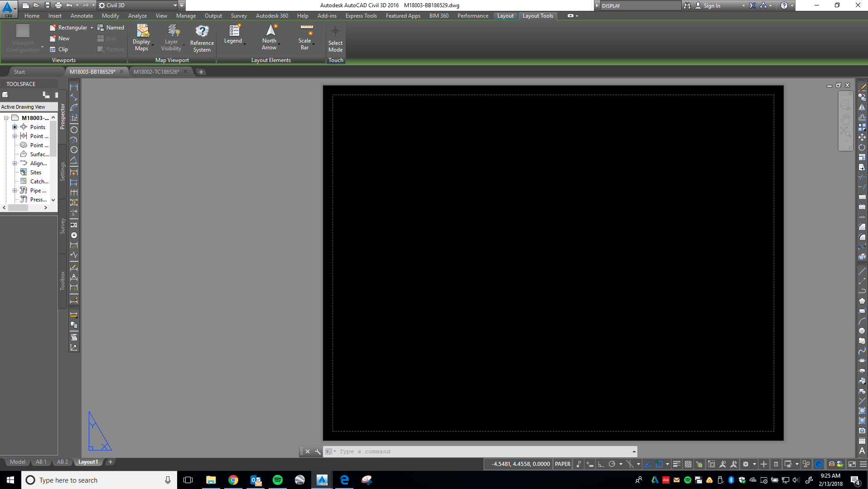
Task: Click the Named viewports button
Action: click(x=111, y=28)
